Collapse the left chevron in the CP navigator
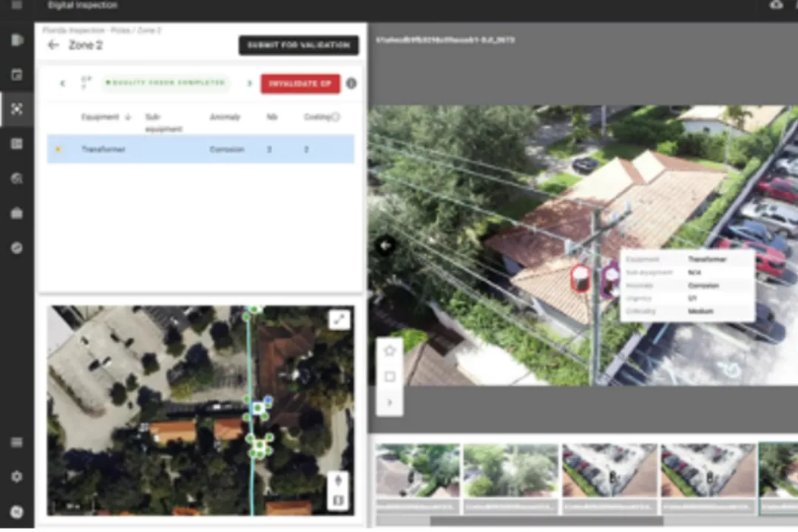Viewport: 798px width, 532px height. click(63, 83)
